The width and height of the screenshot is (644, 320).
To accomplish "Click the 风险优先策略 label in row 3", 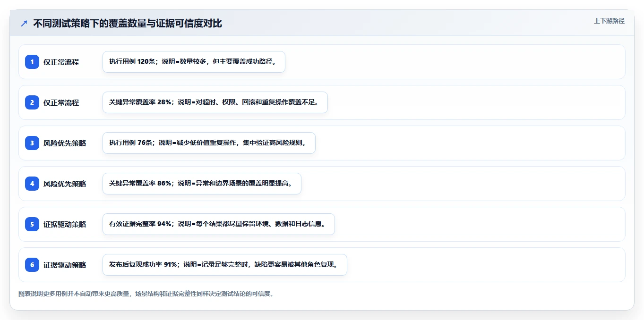I will pos(65,143).
